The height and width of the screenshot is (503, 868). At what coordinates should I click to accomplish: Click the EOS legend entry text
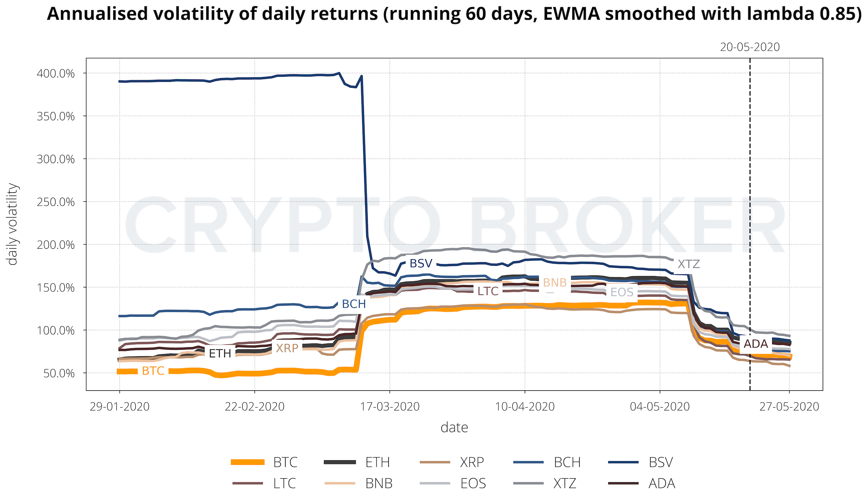coord(473,483)
